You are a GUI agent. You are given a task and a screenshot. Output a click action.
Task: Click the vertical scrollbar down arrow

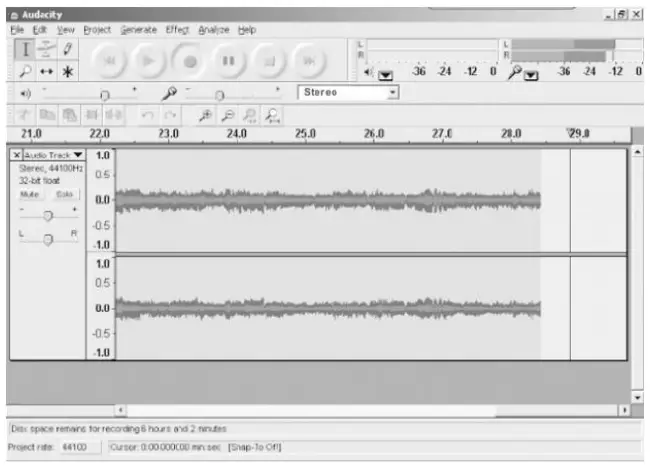638,398
